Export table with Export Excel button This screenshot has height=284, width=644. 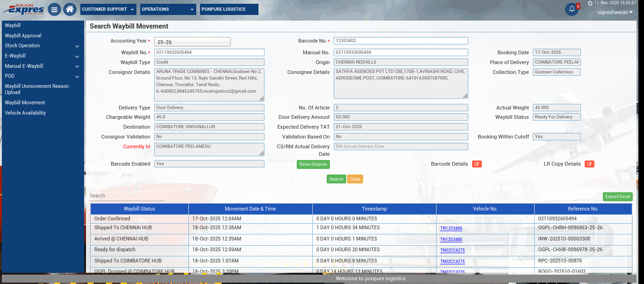point(617,197)
